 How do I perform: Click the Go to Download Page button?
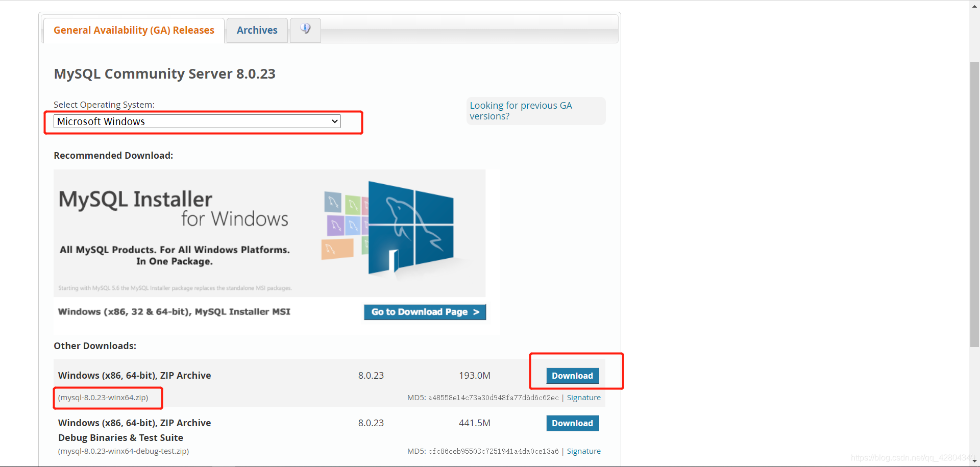coord(425,312)
